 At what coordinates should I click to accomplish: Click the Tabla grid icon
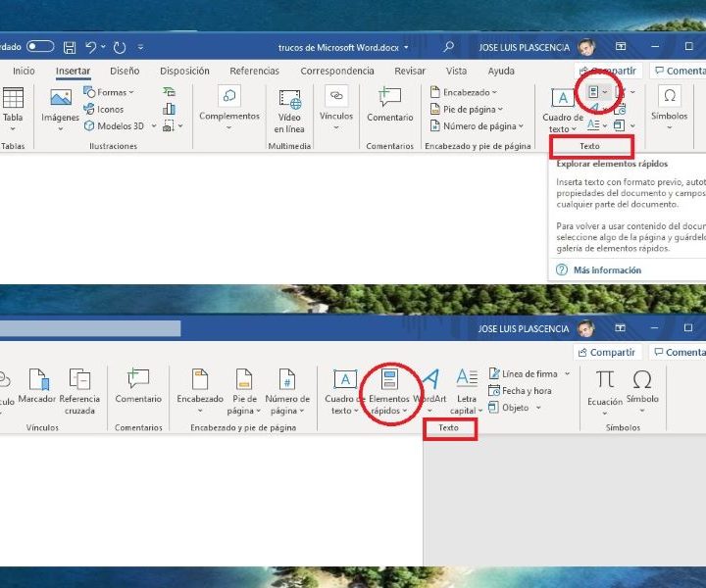click(13, 98)
